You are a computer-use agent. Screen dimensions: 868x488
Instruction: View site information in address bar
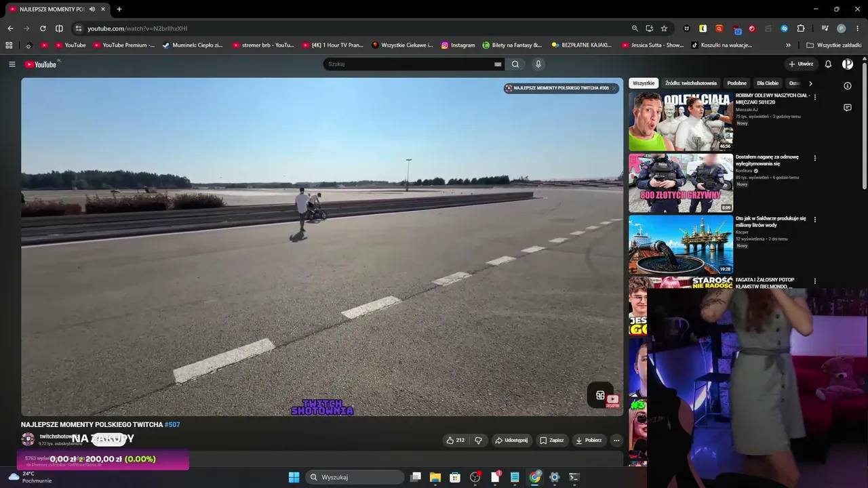tap(79, 28)
